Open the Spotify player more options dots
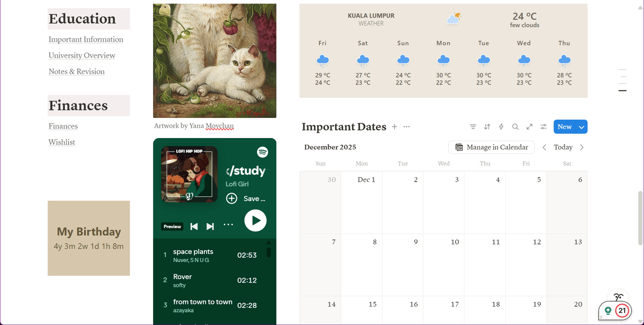644x325 pixels. [x=228, y=225]
